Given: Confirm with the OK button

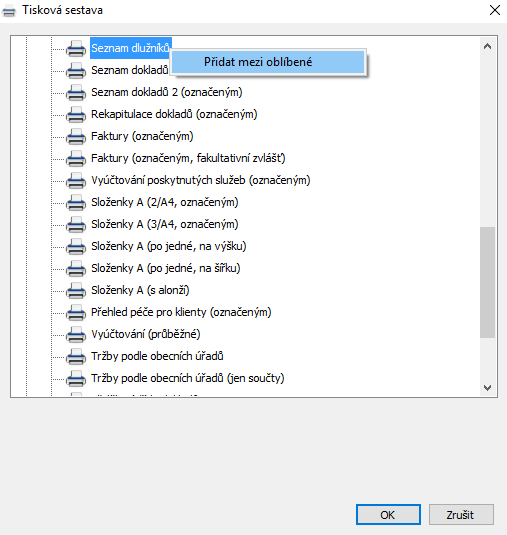Looking at the screenshot, I should click(388, 515).
